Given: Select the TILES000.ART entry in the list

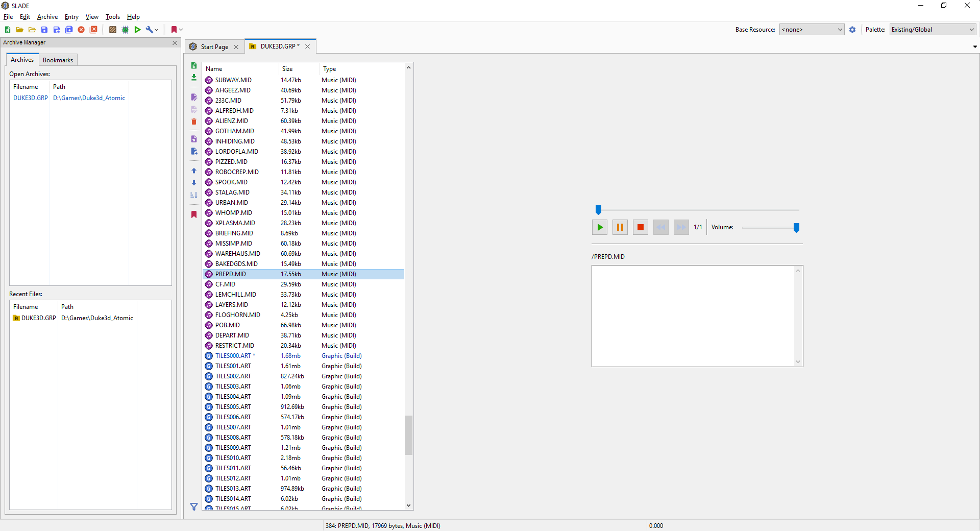Looking at the screenshot, I should (x=233, y=356).
